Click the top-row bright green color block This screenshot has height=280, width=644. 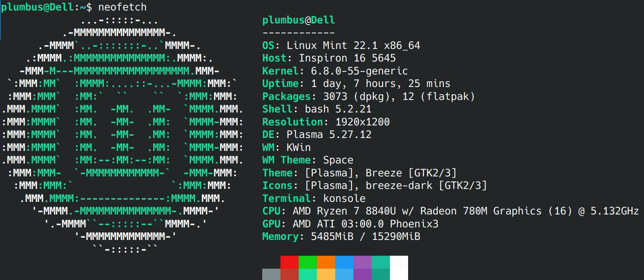coord(308,262)
